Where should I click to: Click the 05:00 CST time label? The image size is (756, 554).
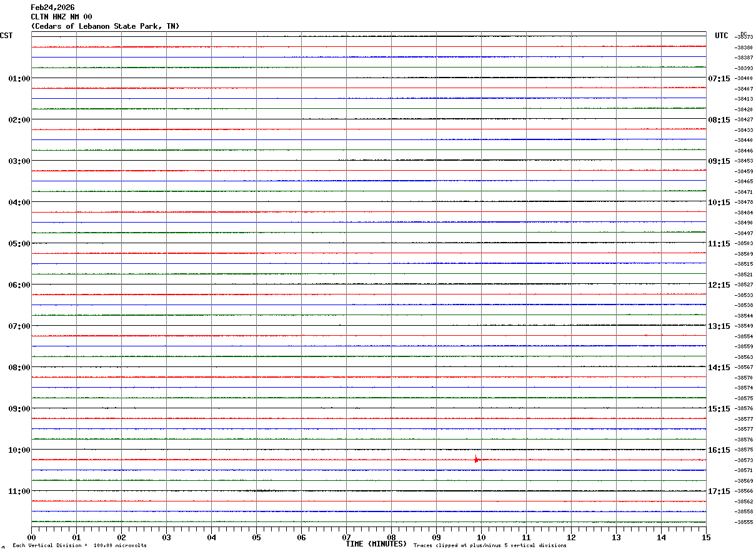coord(19,243)
